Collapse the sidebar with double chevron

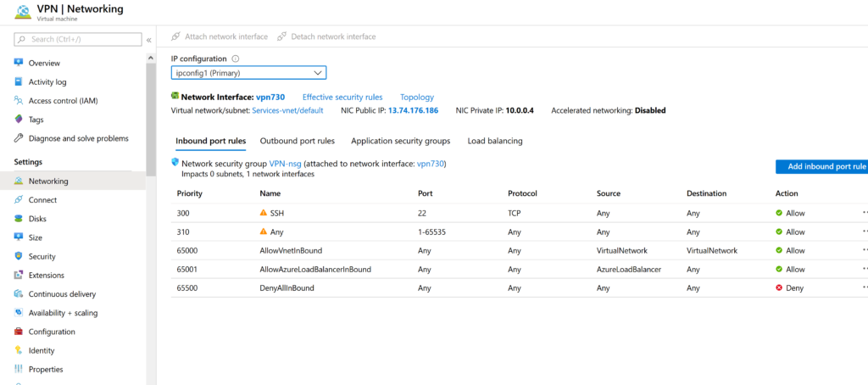[x=149, y=40]
